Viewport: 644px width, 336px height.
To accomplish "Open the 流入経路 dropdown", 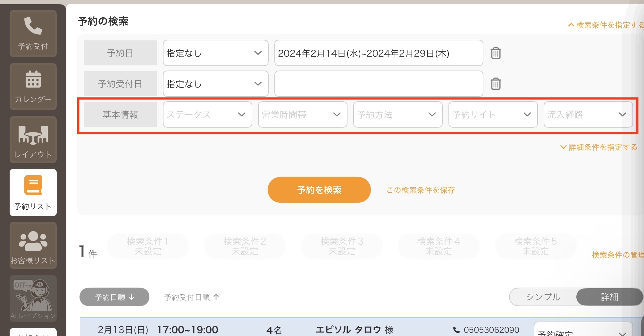I will pos(588,114).
